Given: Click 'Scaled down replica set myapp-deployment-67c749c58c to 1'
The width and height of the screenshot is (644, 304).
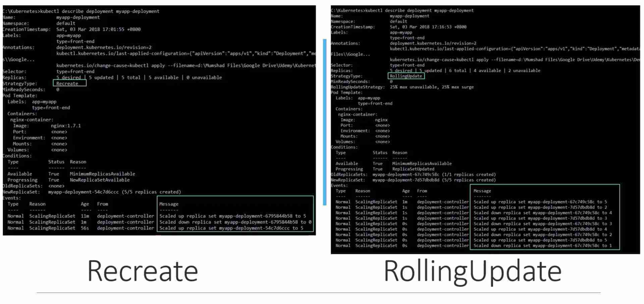Looking at the screenshot, I should coord(543,246).
